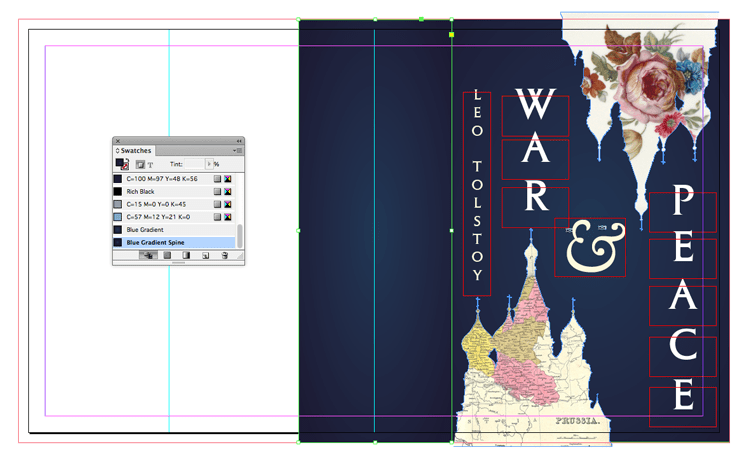Screen dimensions: 750x465
Task: Click the fill/stroke proxy in Swatches
Action: [122, 164]
